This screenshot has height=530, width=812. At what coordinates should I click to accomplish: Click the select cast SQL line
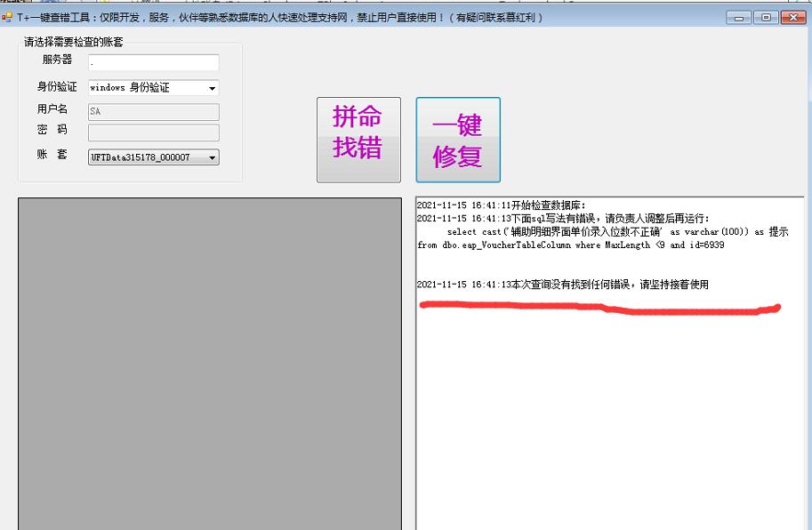[x=618, y=232]
